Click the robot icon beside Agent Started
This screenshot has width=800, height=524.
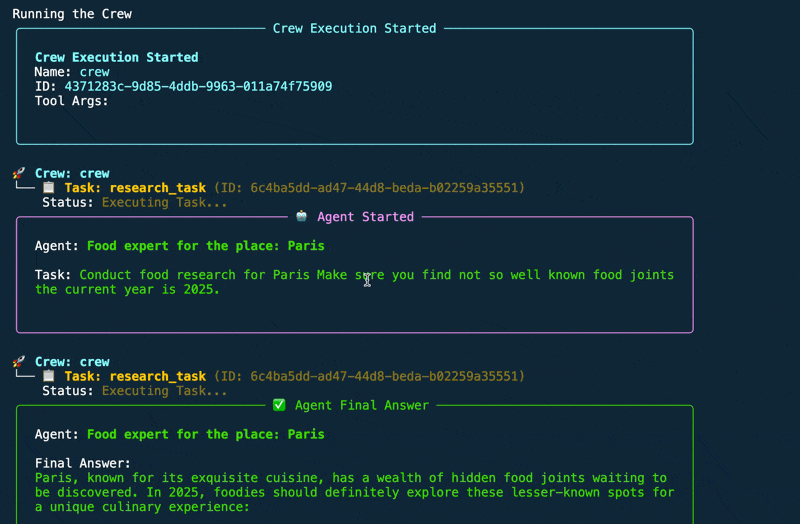pyautogui.click(x=302, y=216)
